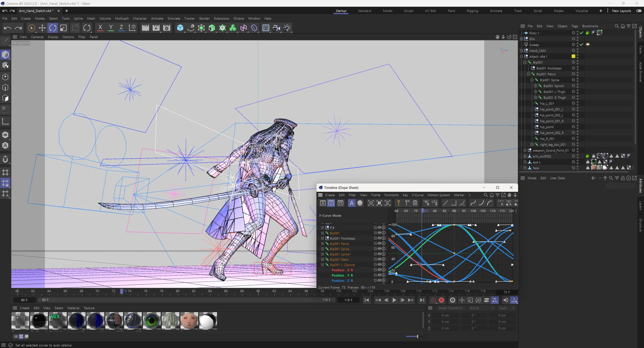Select the Move tool in top toolbar

42,28
